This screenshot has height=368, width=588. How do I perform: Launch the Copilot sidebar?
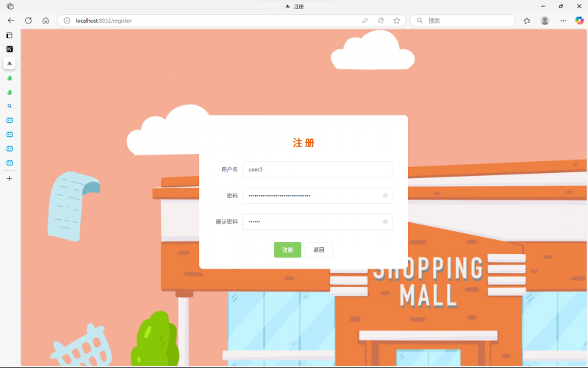[x=579, y=21]
